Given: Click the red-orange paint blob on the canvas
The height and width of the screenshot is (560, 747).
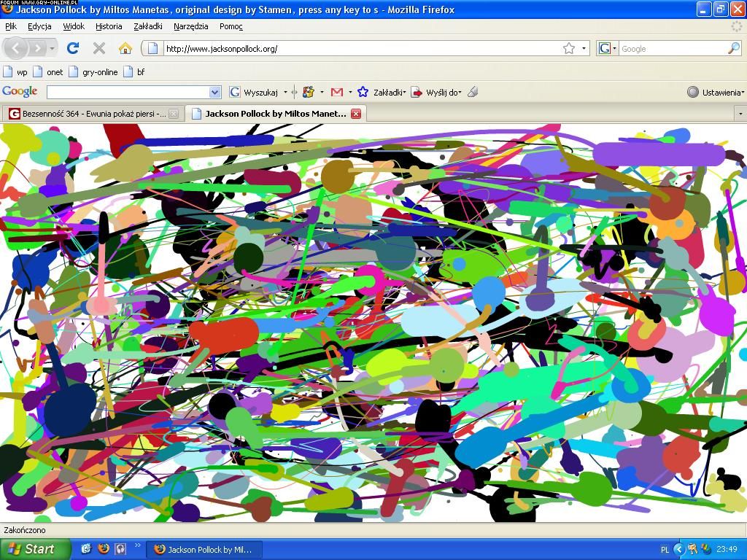Looking at the screenshot, I should [x=224, y=334].
